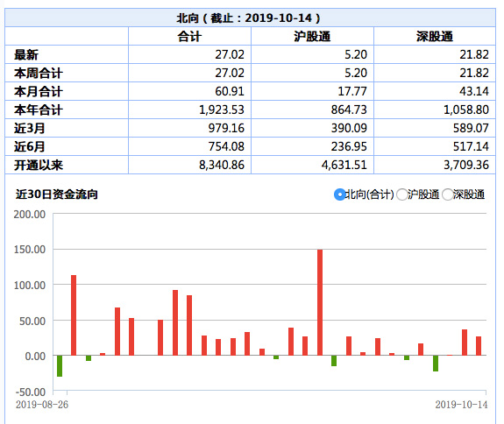This screenshot has width=504, height=424.
Task: Click the 2019-10-14 axis date label
Action: (461, 405)
